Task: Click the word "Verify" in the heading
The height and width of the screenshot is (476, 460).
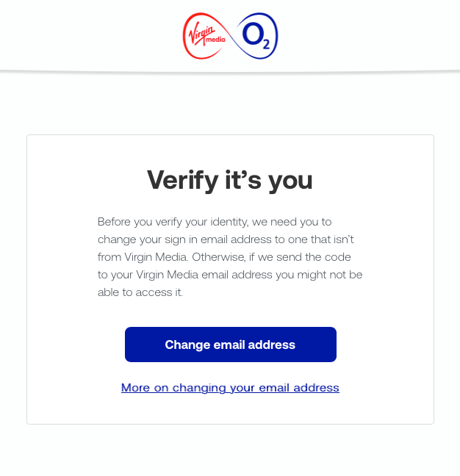Action: tap(183, 180)
